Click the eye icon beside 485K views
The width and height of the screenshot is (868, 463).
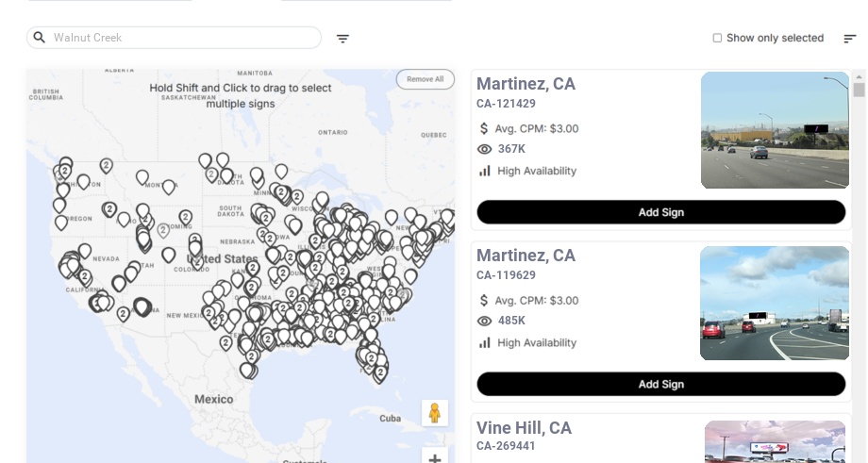pyautogui.click(x=485, y=321)
